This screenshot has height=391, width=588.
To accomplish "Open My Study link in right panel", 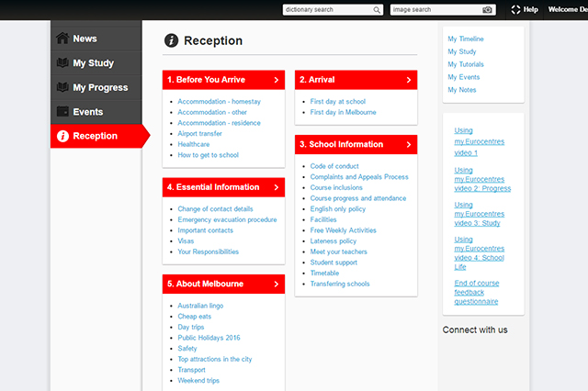I will (x=461, y=51).
